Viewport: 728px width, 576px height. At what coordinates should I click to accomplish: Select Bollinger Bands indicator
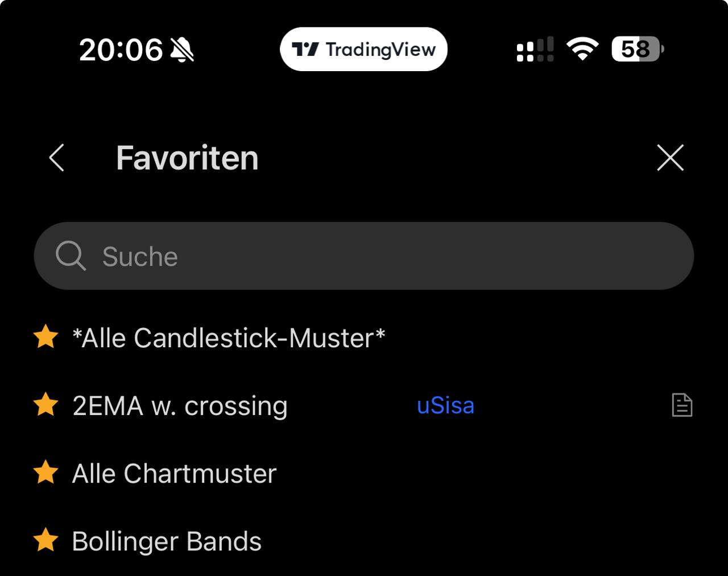(x=167, y=541)
